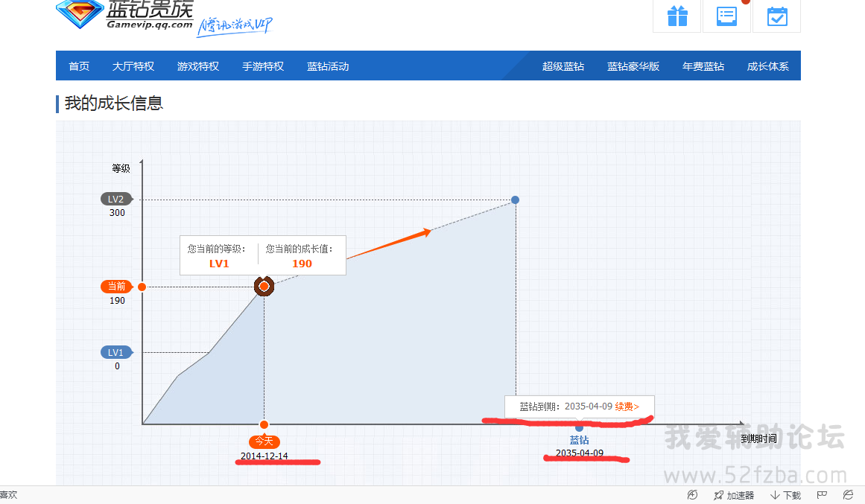Open the gift box icon
The height and width of the screenshot is (504, 865).
pyautogui.click(x=677, y=16)
